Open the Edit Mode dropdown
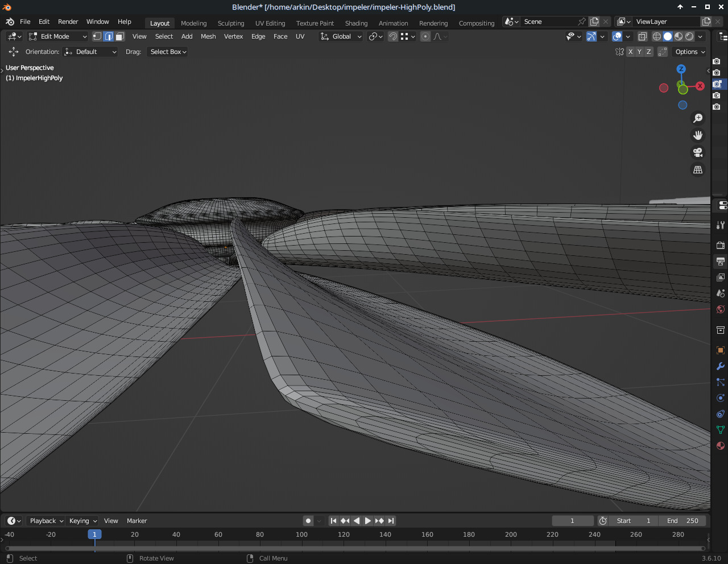Image resolution: width=728 pixels, height=564 pixels. [57, 36]
